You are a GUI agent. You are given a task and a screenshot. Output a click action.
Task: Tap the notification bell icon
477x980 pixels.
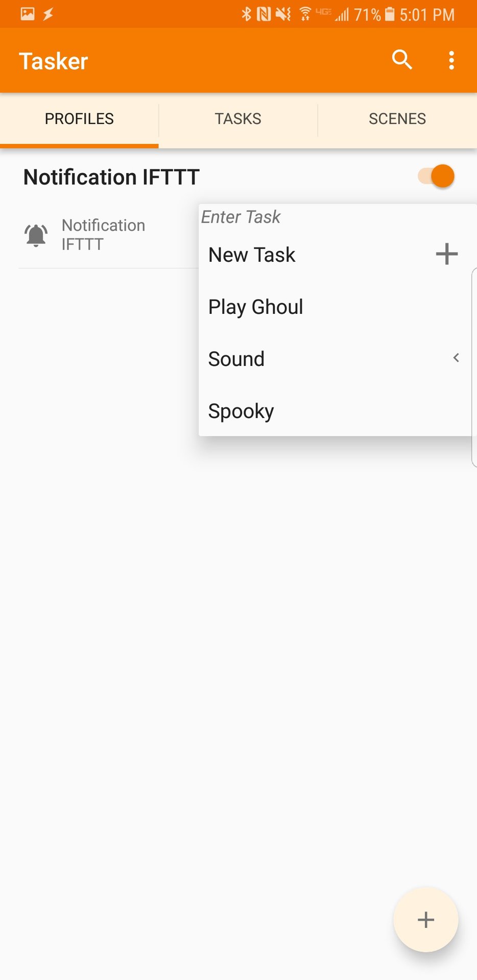(36, 235)
